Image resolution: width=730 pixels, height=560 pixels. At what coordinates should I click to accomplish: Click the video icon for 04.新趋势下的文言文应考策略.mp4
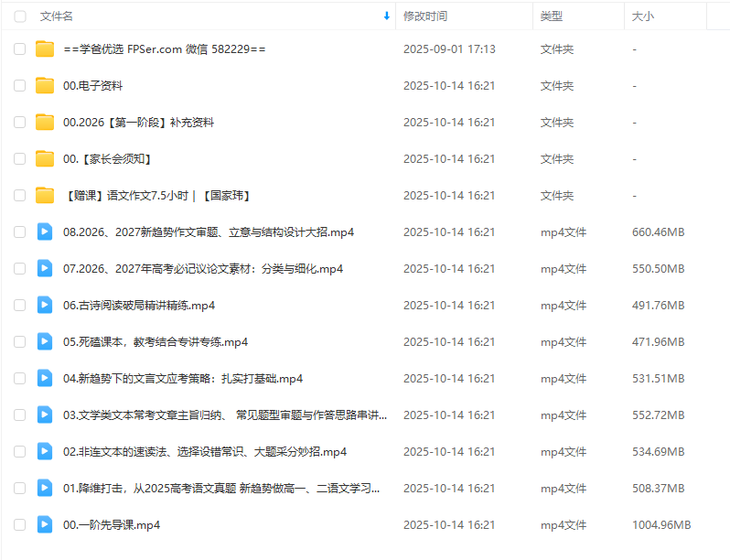click(45, 379)
